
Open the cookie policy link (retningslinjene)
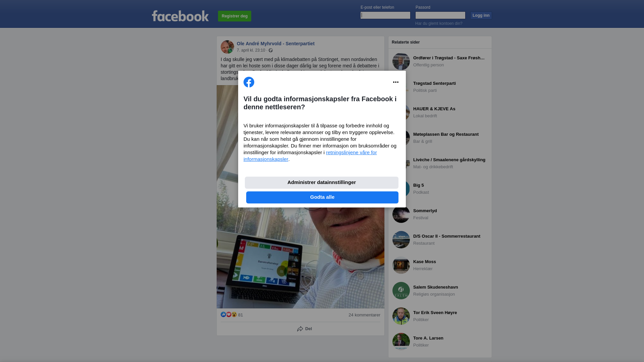pyautogui.click(x=310, y=156)
